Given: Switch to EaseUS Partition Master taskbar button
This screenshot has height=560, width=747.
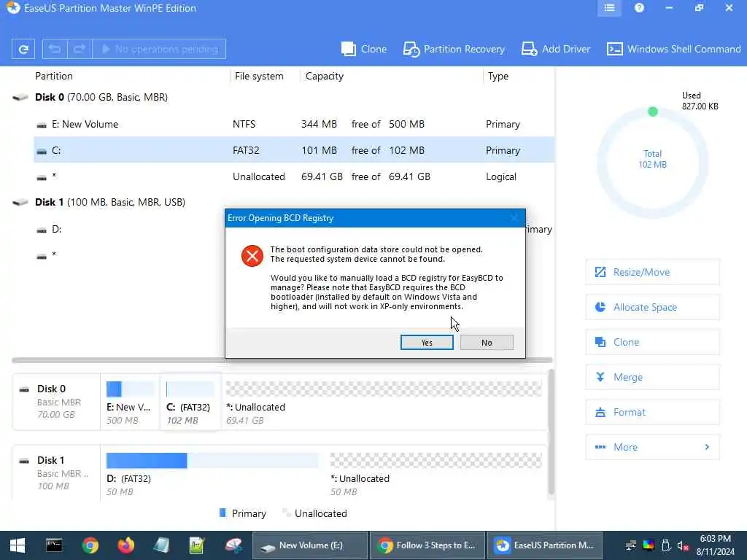Looking at the screenshot, I should click(545, 545).
